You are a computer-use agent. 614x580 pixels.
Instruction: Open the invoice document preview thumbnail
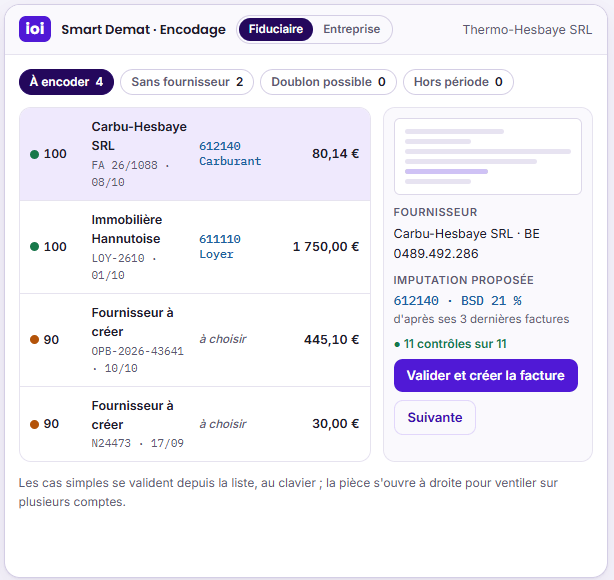point(488,157)
